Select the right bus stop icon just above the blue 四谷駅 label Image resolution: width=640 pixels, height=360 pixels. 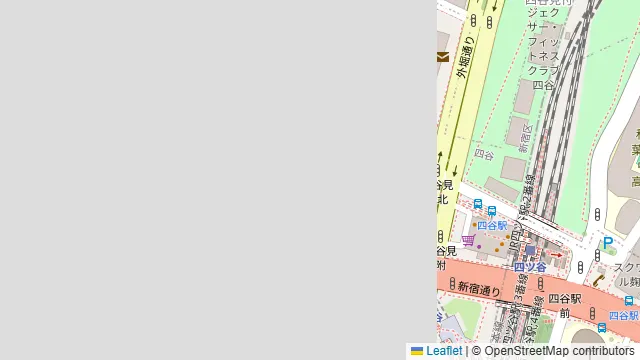(492, 211)
